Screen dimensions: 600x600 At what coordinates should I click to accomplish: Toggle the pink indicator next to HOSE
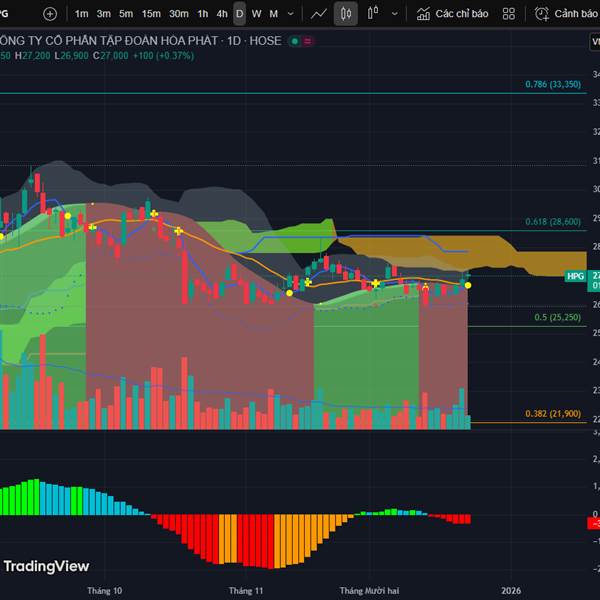click(307, 41)
